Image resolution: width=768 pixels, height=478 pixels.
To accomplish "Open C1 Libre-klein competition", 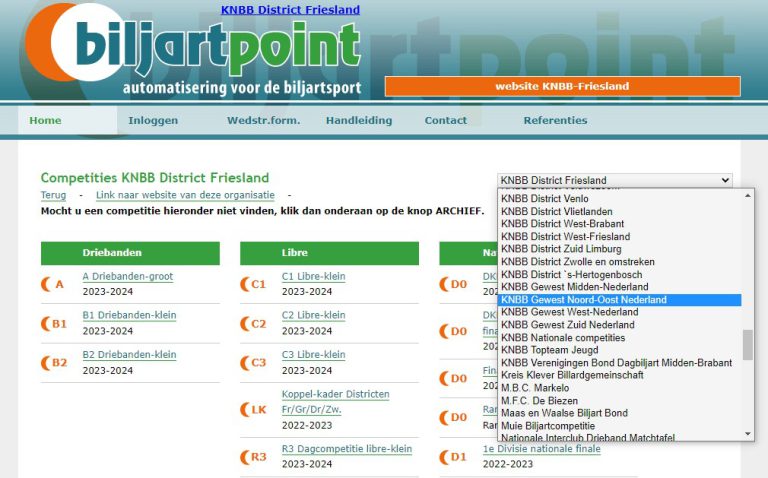I will click(313, 276).
